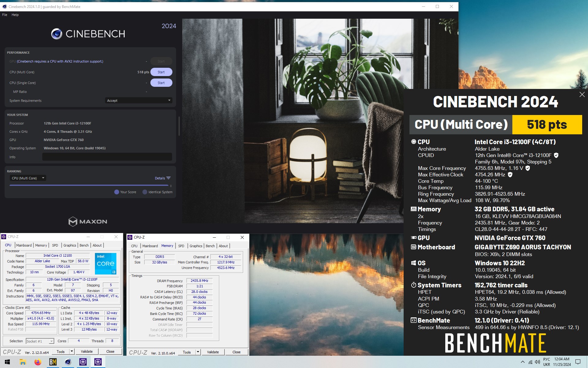Click Tools button in right CPU-Z window
The height and width of the screenshot is (368, 588).
tap(187, 352)
